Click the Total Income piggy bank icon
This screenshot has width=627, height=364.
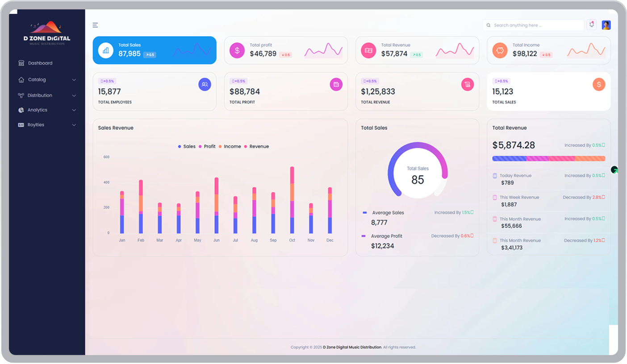pyautogui.click(x=500, y=50)
